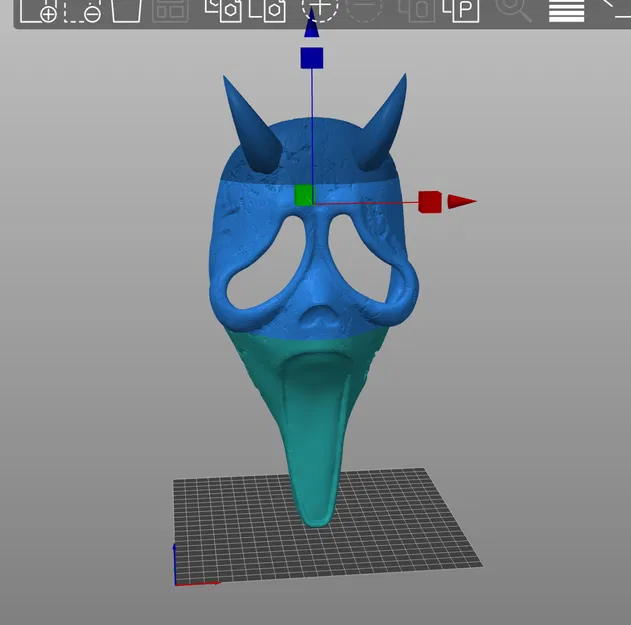Image resolution: width=631 pixels, height=625 pixels.
Task: Click the Delete all bucket icon
Action: 126,10
